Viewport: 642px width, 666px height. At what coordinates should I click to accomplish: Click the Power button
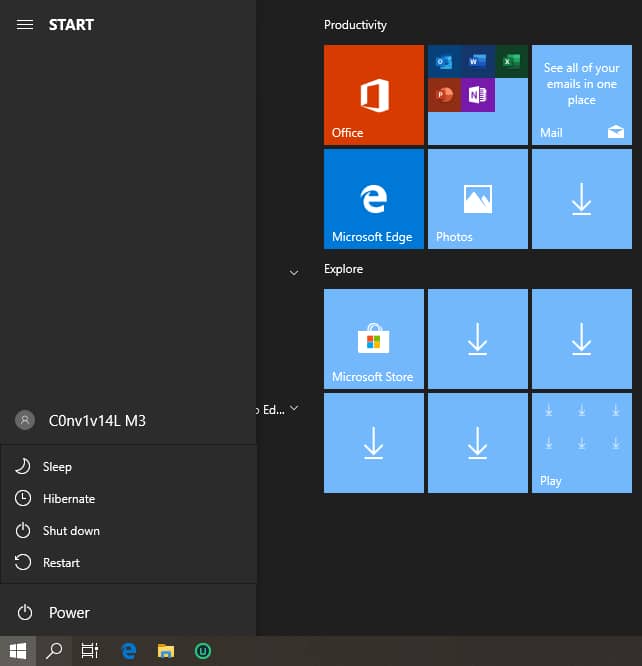tap(128, 612)
